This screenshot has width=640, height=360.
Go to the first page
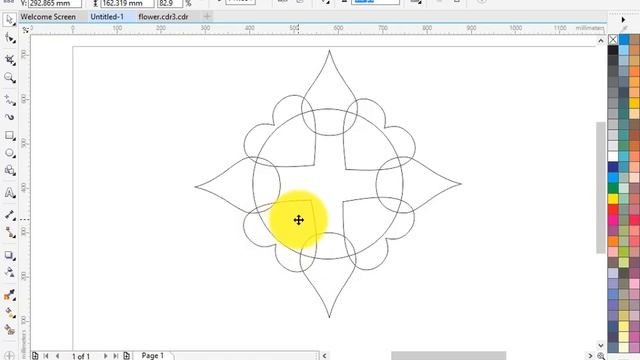(46, 356)
